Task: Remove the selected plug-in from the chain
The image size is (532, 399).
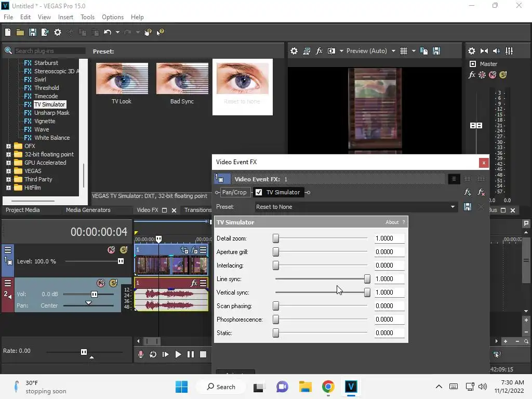Action: [x=481, y=192]
